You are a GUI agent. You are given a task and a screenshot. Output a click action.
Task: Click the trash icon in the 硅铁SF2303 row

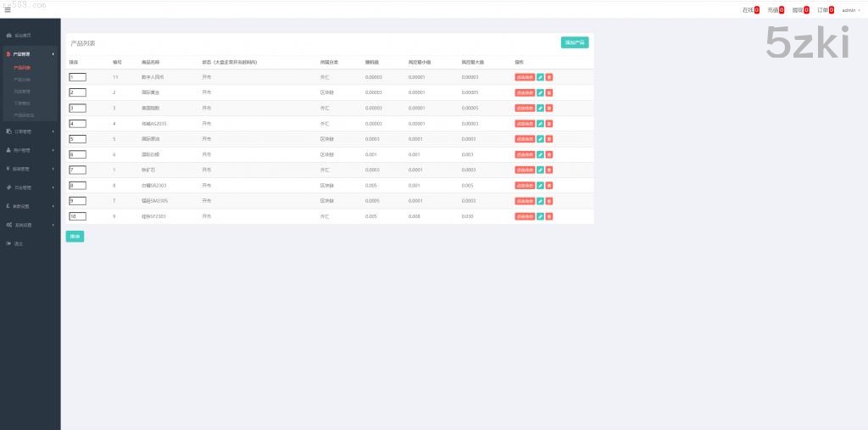549,216
